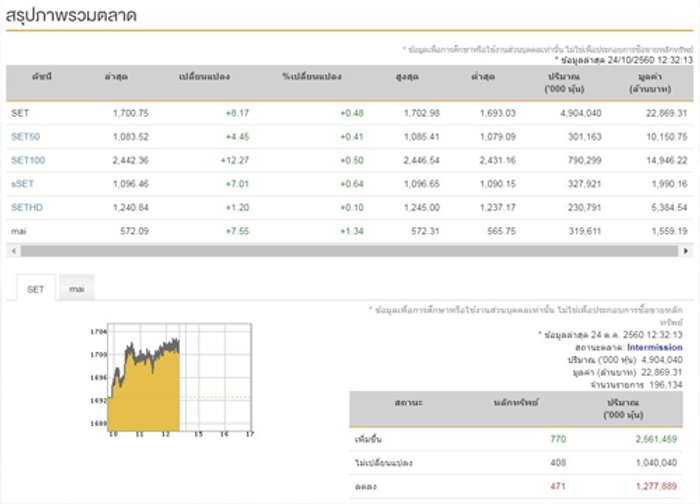Select the SET volume 4,904,040 in table
Screen dimensions: 700x504
click(581, 113)
